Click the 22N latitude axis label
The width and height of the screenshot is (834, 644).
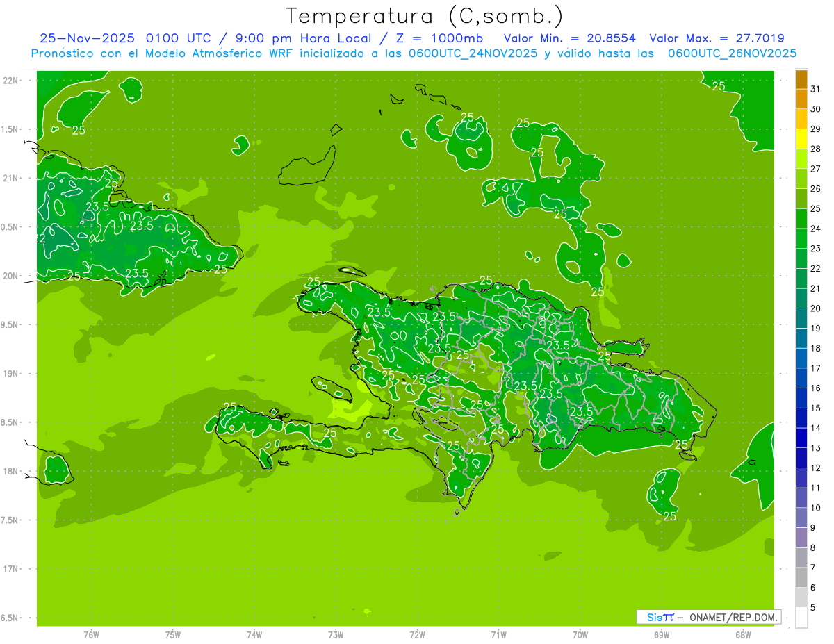pos(11,81)
